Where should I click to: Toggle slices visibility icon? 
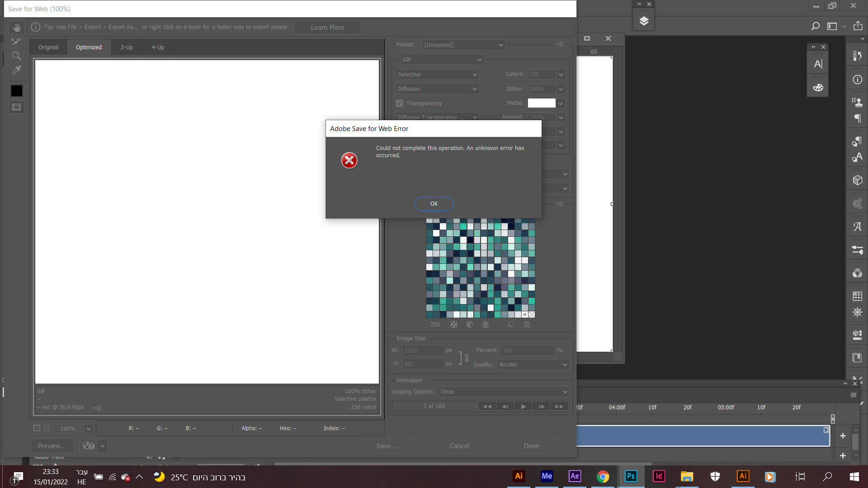point(17,108)
